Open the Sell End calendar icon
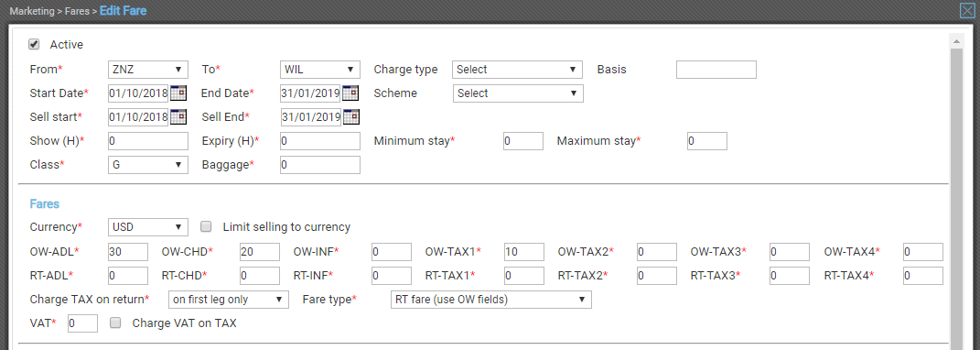 [350, 116]
